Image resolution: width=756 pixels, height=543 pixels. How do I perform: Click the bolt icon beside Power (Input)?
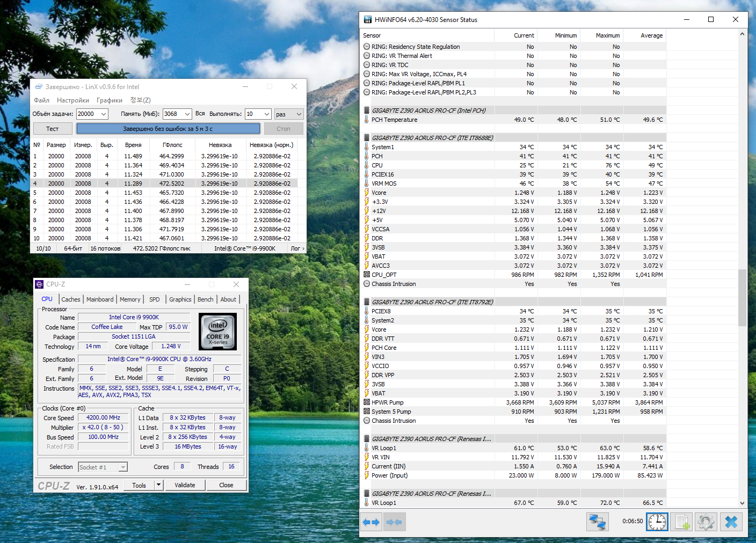pyautogui.click(x=367, y=475)
